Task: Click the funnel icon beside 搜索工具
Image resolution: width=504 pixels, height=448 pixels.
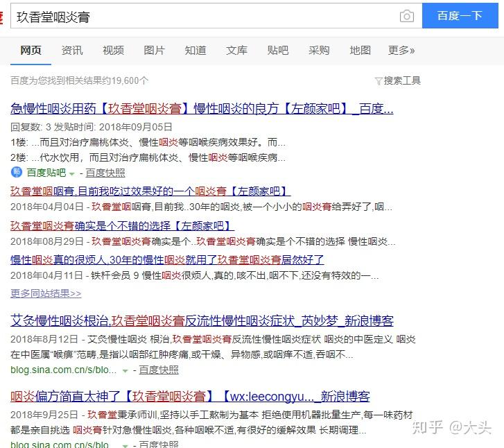Action: (x=379, y=81)
